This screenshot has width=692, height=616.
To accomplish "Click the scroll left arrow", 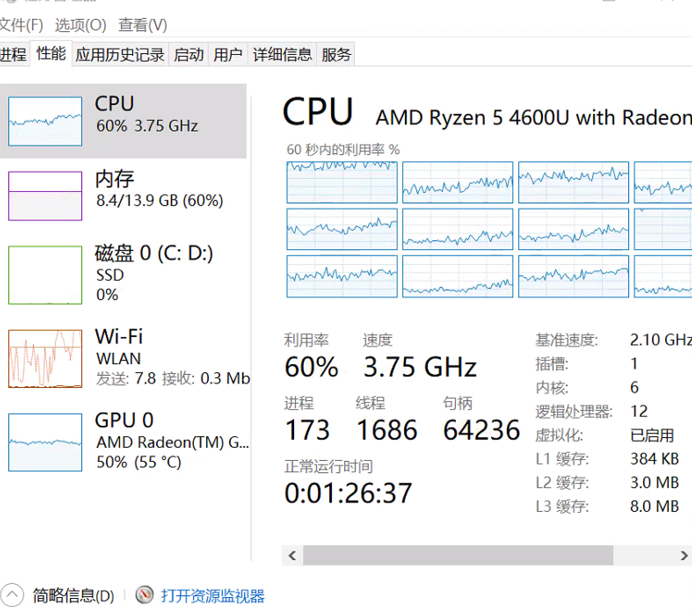I will pos(292,556).
